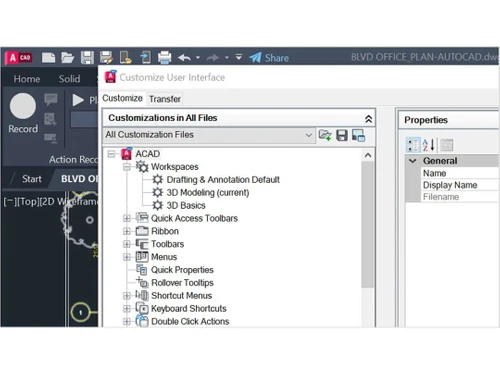Expand the Quick Access Toolbars node
The image size is (500, 375).
[x=127, y=219]
